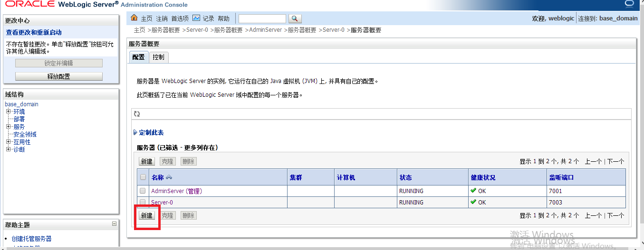Open 主页 in the top toolbar
Image resolution: width=644 pixels, height=250 pixels.
pyautogui.click(x=146, y=19)
